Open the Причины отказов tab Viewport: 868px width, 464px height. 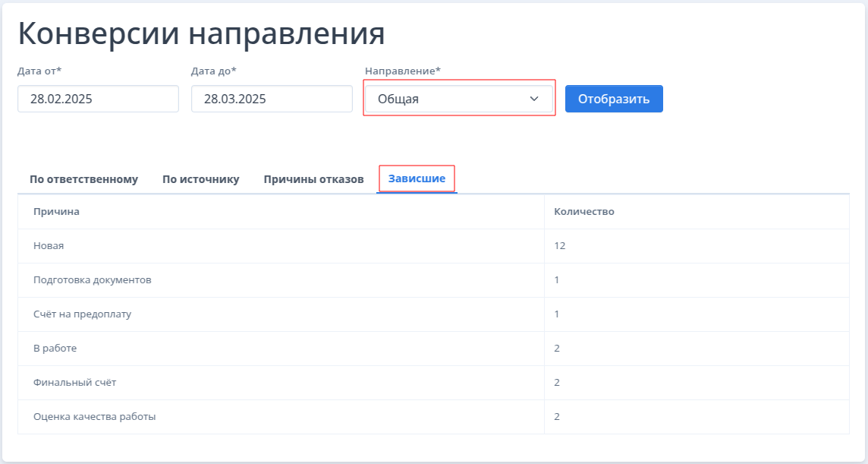tap(313, 179)
